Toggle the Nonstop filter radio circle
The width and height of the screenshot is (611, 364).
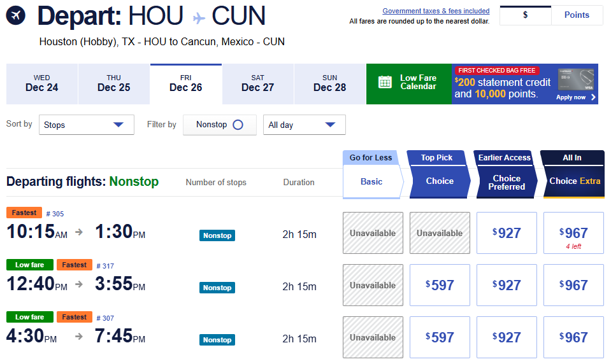(x=238, y=125)
